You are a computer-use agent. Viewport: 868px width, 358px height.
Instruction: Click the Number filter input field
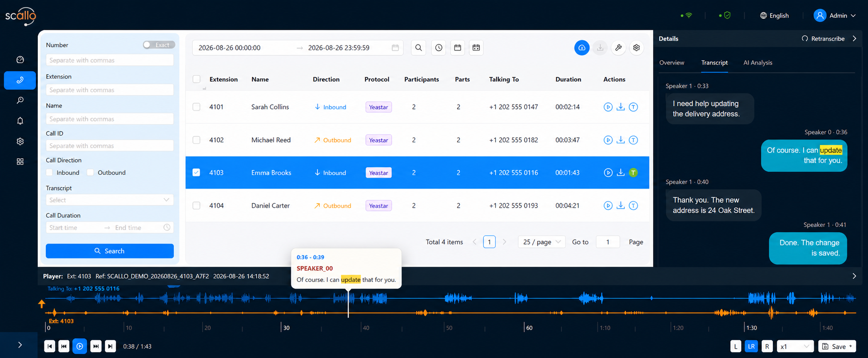110,60
